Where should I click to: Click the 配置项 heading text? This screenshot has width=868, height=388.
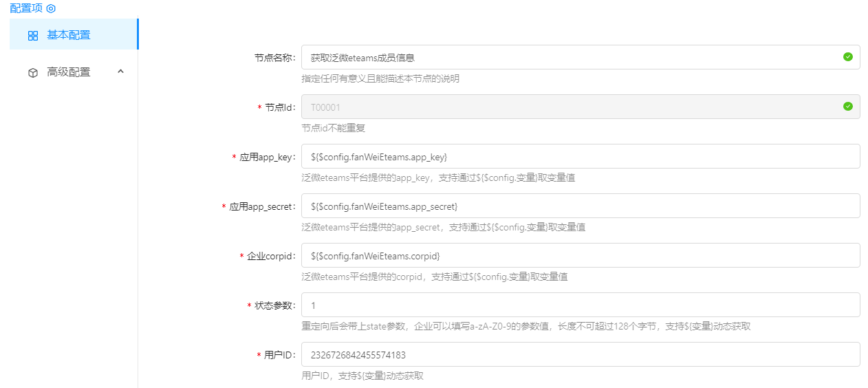[26, 8]
